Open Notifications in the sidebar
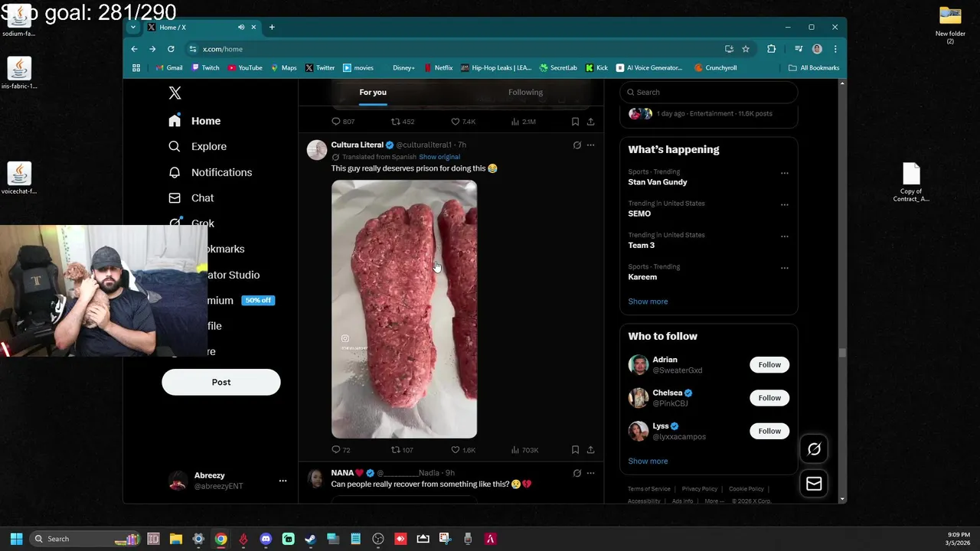This screenshot has width=980, height=551. pyautogui.click(x=211, y=172)
